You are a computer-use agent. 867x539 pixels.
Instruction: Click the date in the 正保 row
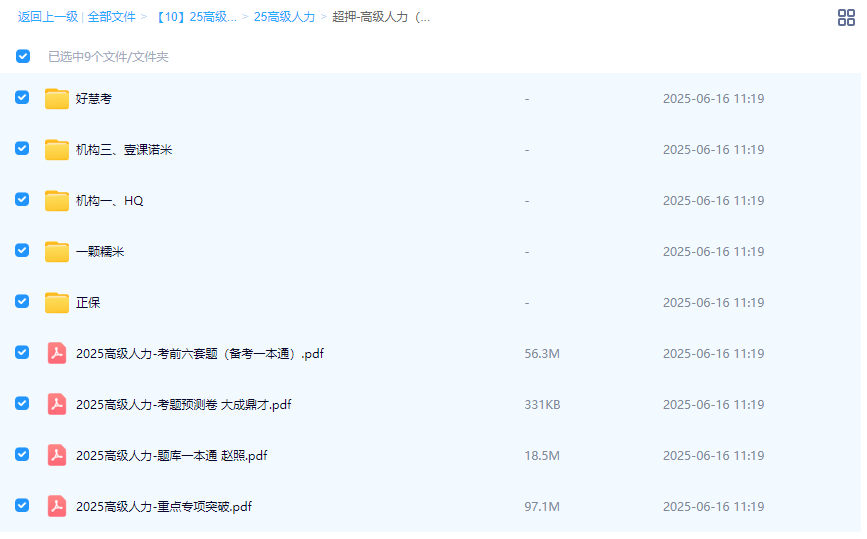pyautogui.click(x=713, y=303)
